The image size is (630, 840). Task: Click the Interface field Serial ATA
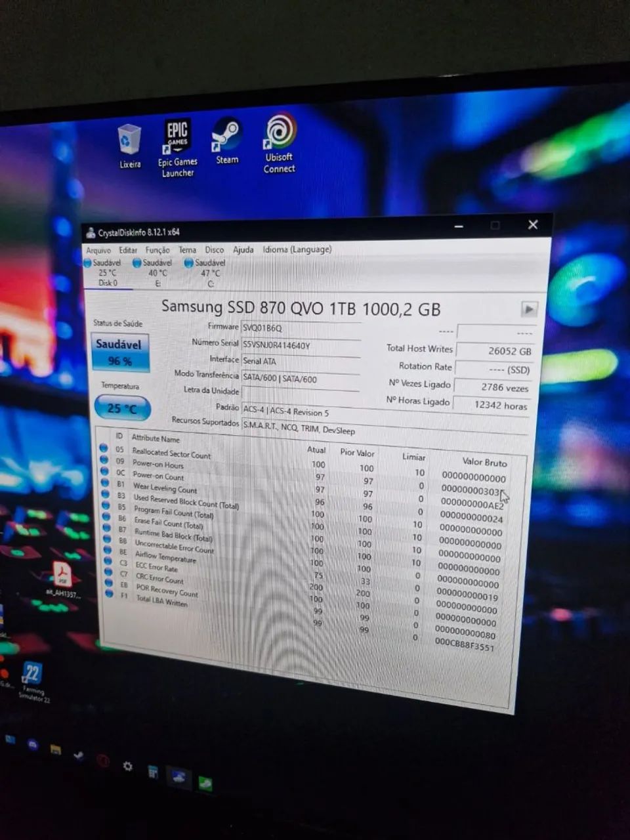coord(301,361)
